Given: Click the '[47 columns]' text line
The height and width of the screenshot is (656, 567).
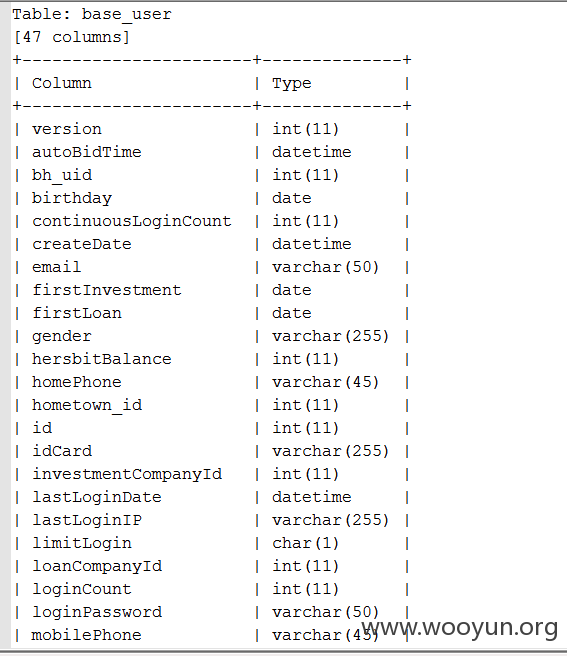Looking at the screenshot, I should [72, 37].
